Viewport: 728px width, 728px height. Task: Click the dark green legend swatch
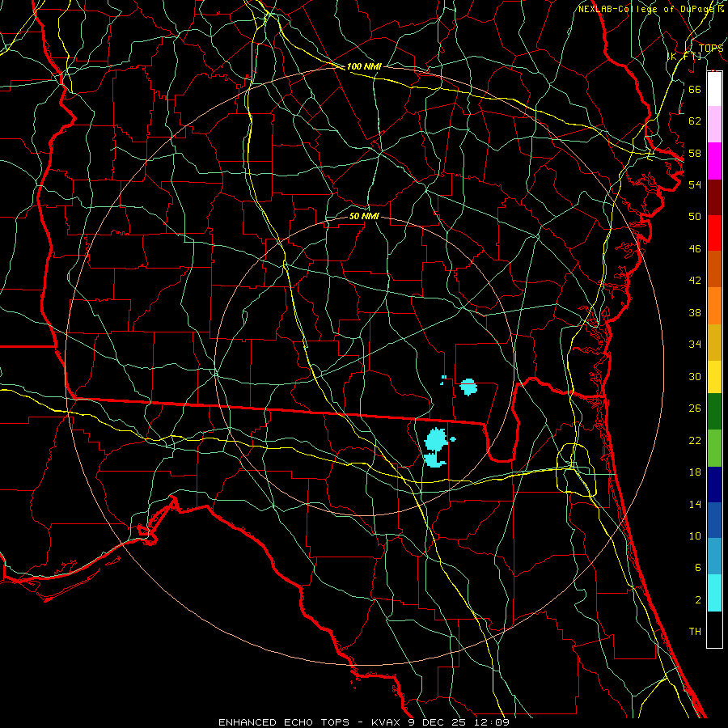coord(714,412)
